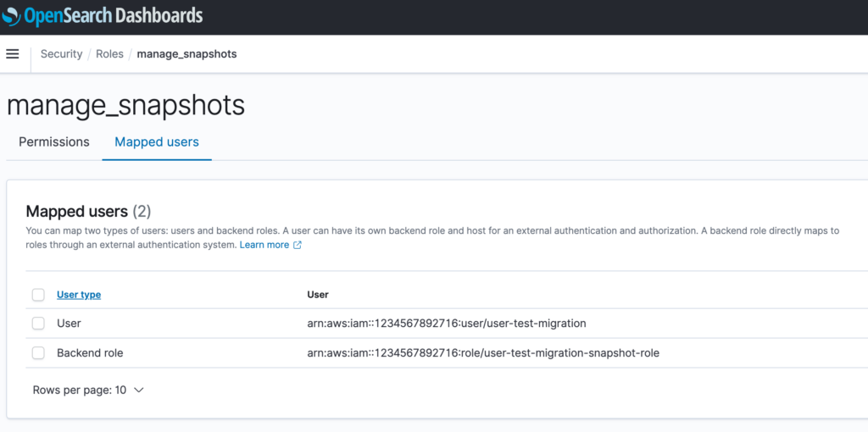Select the Backend role row checkbox

(x=38, y=353)
